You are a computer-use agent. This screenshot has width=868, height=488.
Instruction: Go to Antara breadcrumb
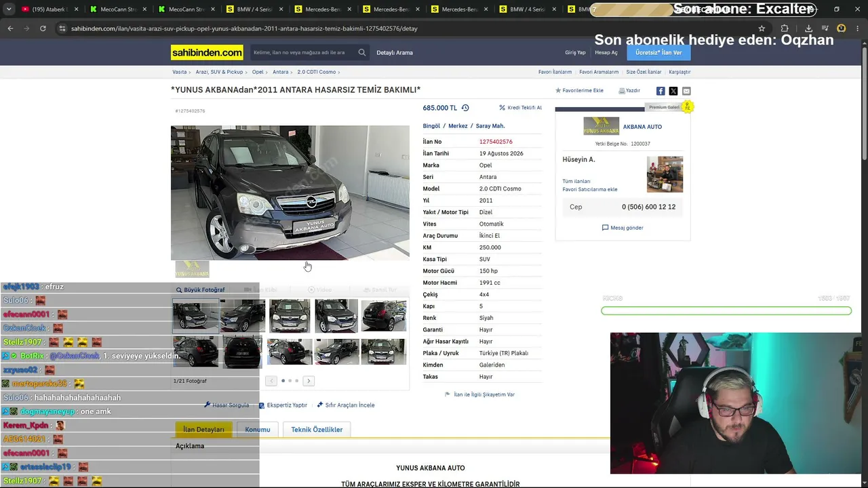click(x=281, y=72)
